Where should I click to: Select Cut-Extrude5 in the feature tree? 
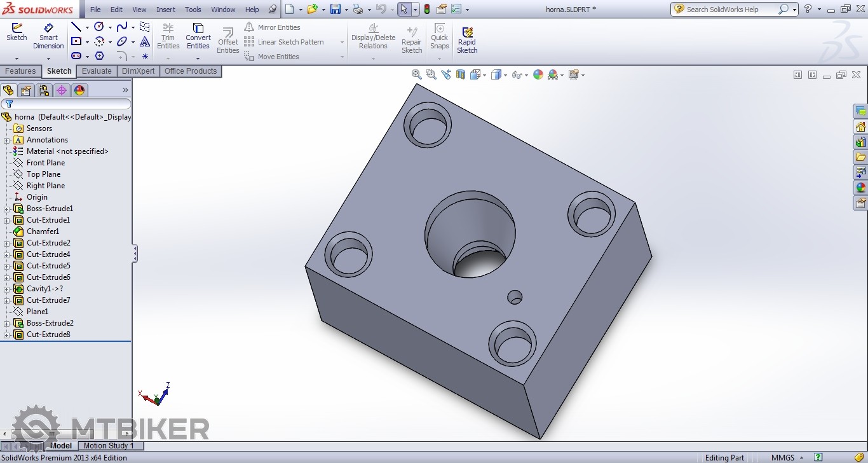48,266
